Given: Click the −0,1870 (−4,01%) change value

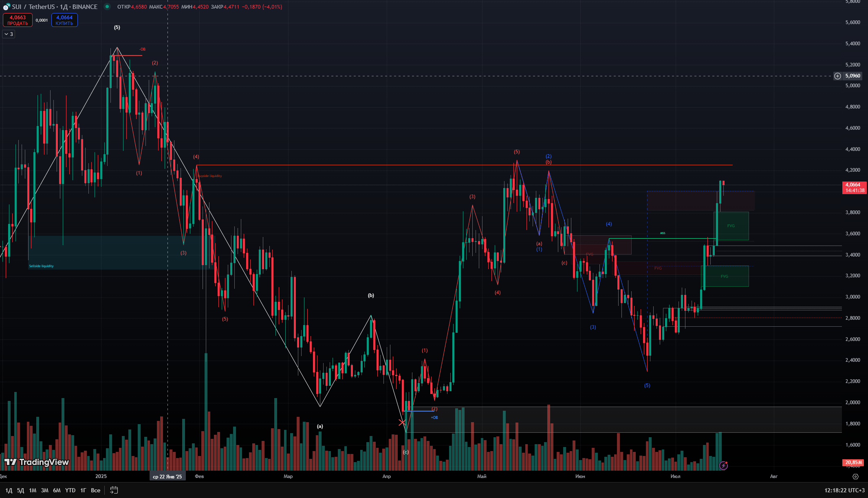Looking at the screenshot, I should (262, 7).
